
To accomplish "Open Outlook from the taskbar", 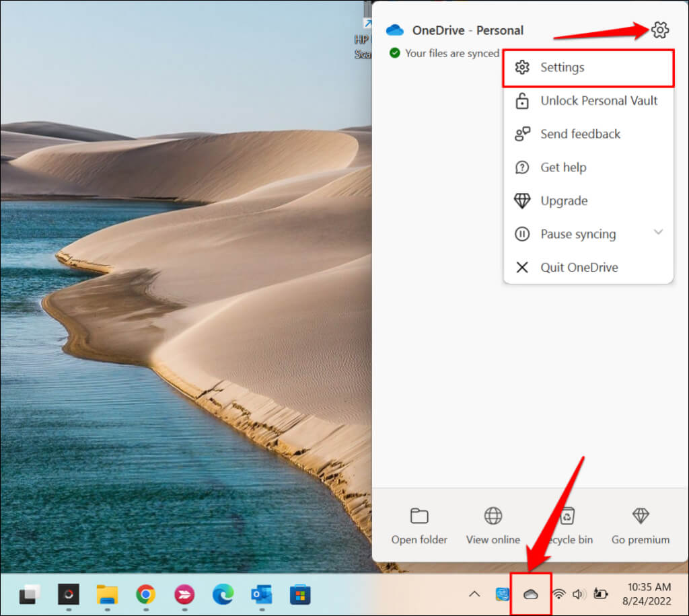I will tap(262, 594).
